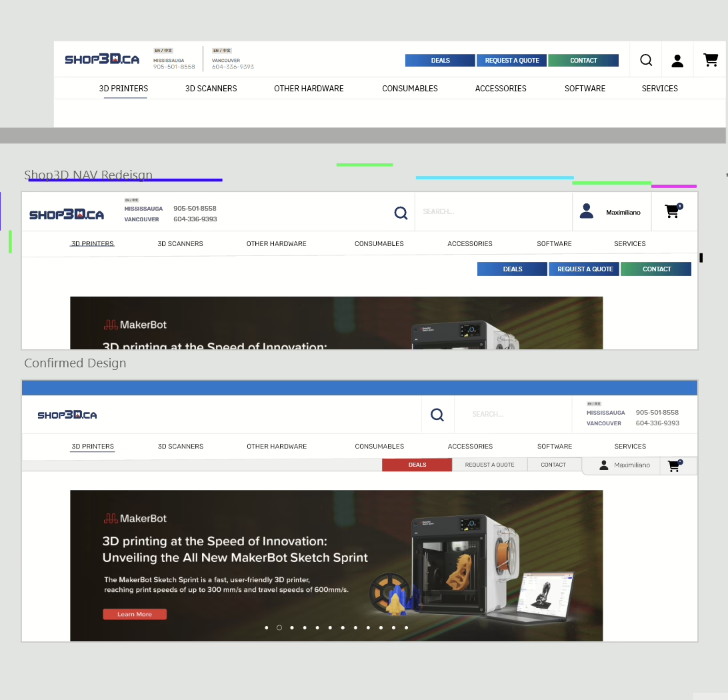Image resolution: width=728 pixels, height=700 pixels.
Task: Click 604-336-9393 in Confirmed Design header
Action: pyautogui.click(x=657, y=423)
